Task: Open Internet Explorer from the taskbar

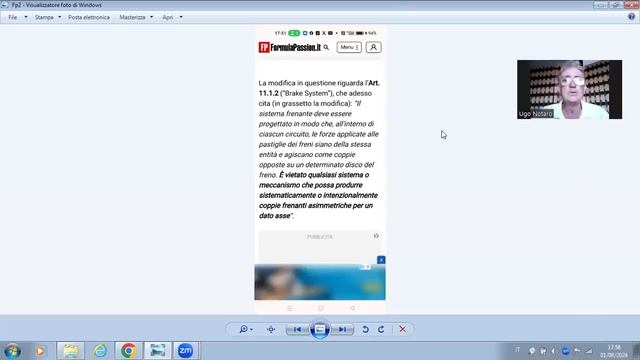Action: tap(100, 351)
